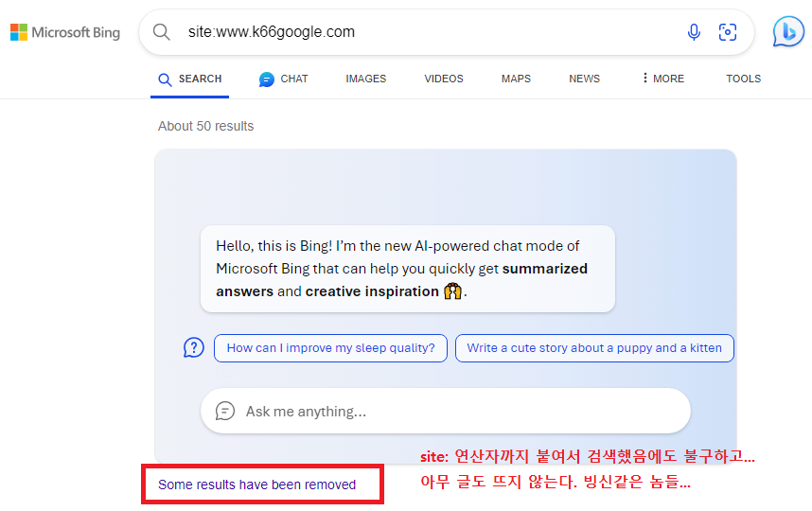Screen dimensions: 812x511
Task: Go to the MAPS tab
Action: click(x=516, y=79)
